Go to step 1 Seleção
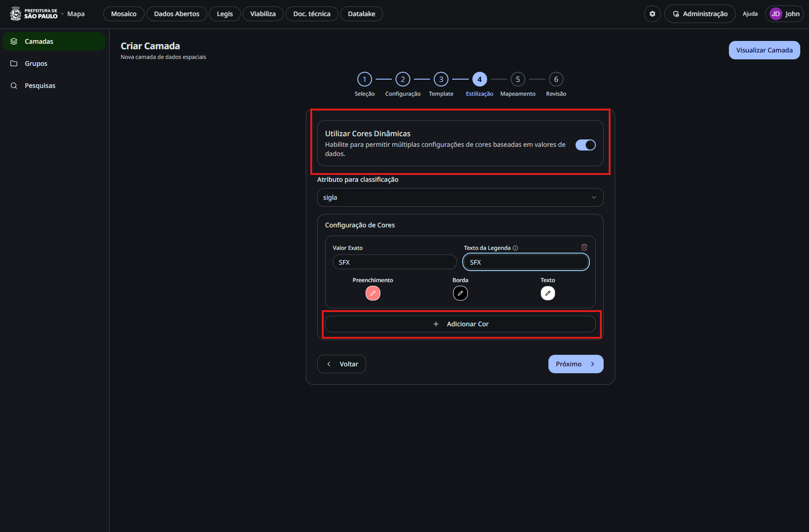The height and width of the screenshot is (532, 809). tap(365, 79)
